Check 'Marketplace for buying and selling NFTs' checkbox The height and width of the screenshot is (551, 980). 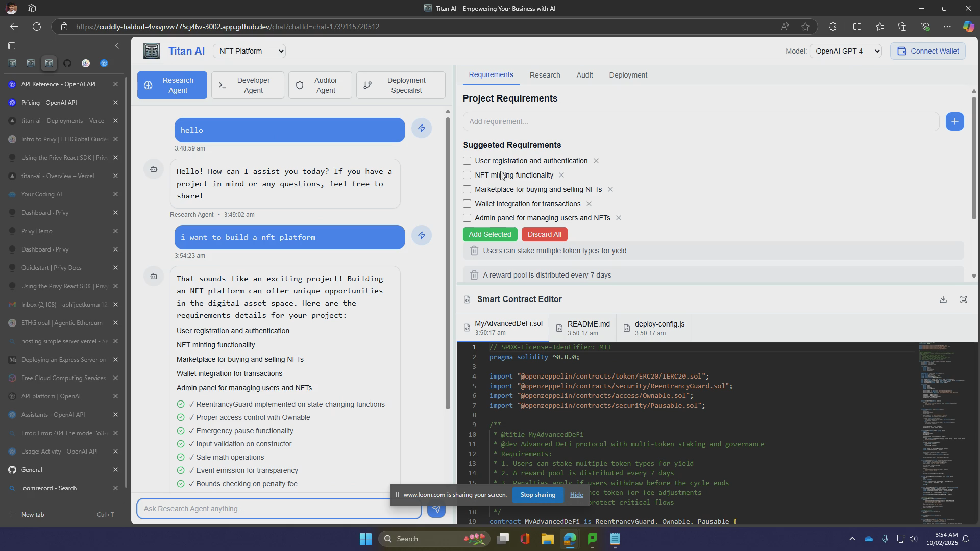coord(467,189)
